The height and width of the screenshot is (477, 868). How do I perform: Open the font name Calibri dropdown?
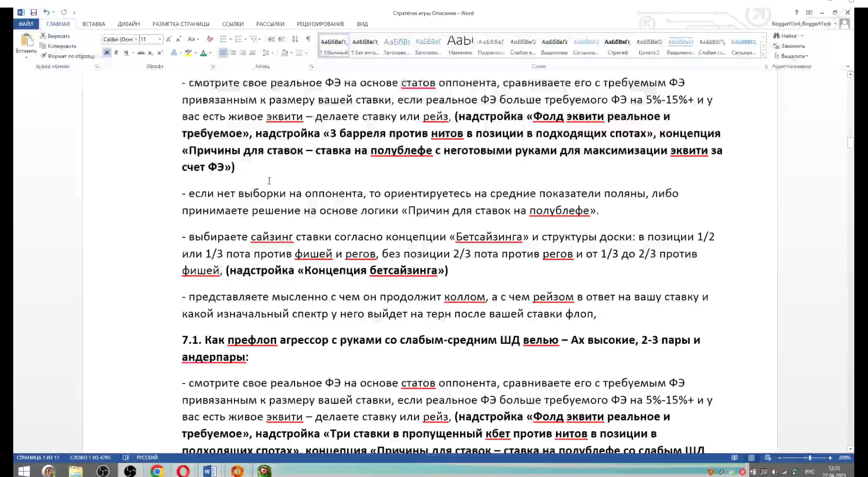pyautogui.click(x=136, y=39)
